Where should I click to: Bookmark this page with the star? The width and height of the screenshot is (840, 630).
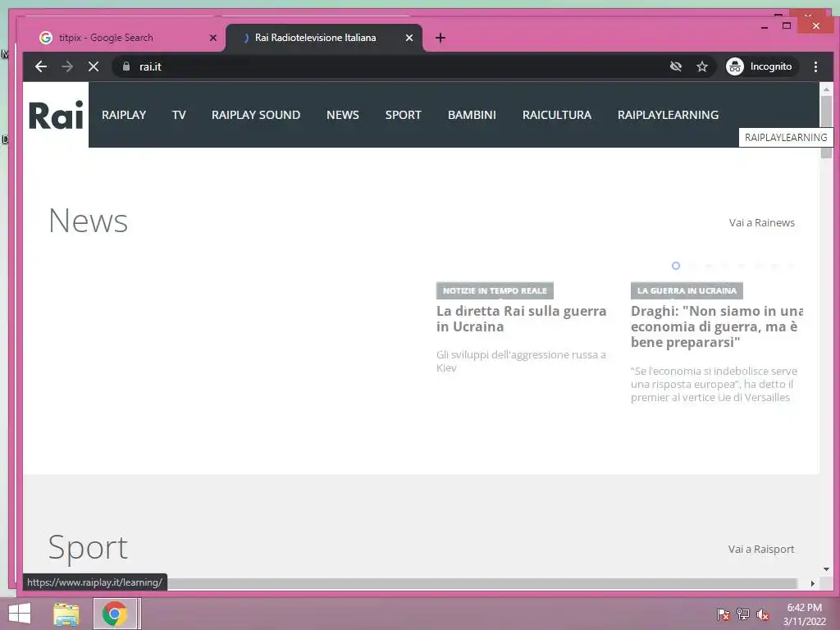point(702,66)
